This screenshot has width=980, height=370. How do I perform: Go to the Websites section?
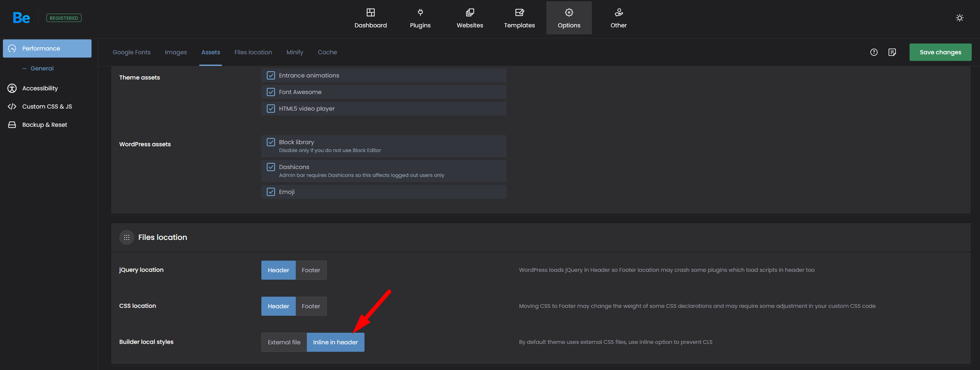(x=470, y=18)
